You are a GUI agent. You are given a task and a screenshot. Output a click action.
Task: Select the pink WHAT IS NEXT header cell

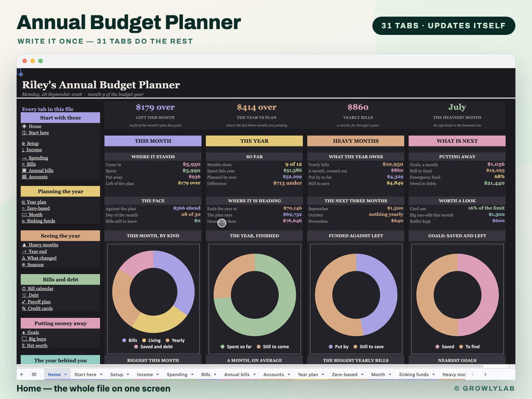[457, 141]
